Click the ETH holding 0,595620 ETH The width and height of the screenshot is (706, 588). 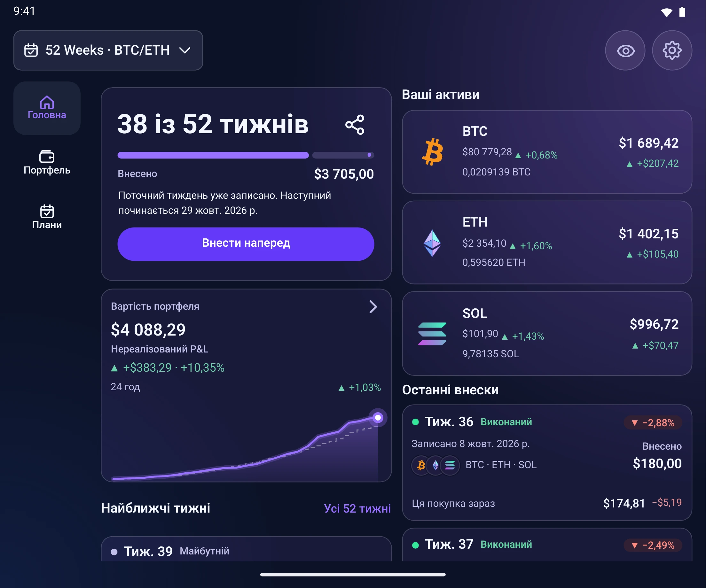point(493,262)
